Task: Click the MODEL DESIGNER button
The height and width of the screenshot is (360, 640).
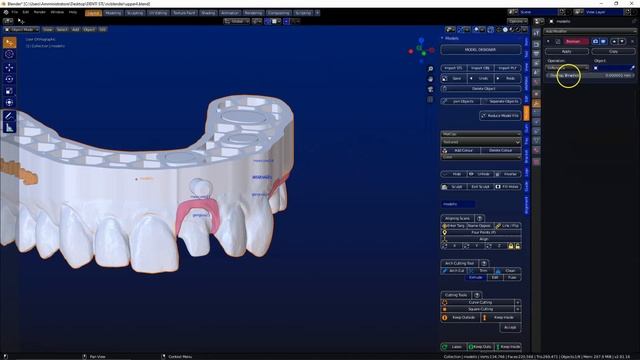Action: [481, 49]
